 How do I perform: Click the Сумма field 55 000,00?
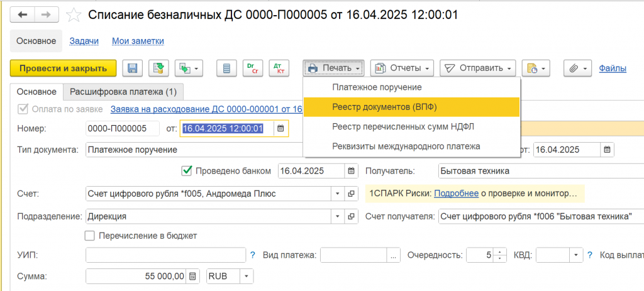click(136, 276)
